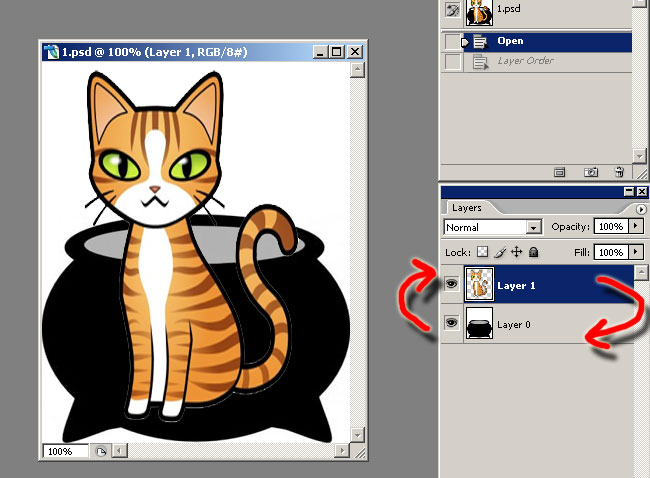Click the lock all padlock icon
The height and width of the screenshot is (478, 650).
click(x=534, y=252)
